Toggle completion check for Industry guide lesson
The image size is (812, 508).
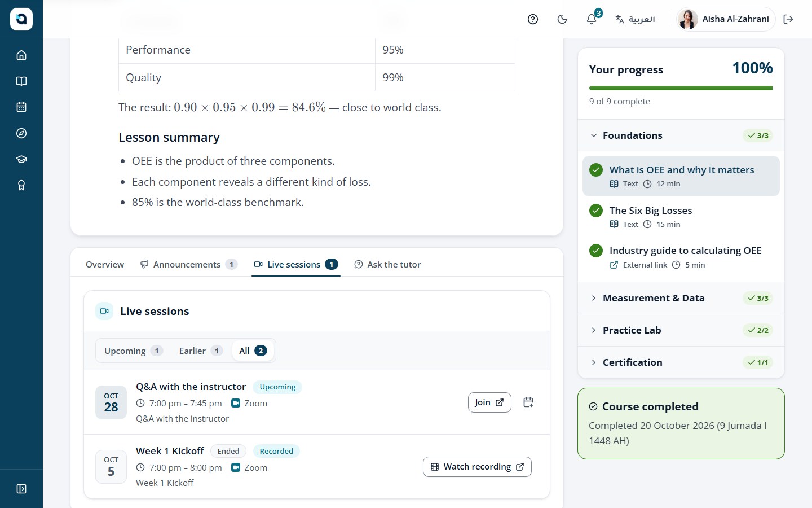(x=596, y=251)
